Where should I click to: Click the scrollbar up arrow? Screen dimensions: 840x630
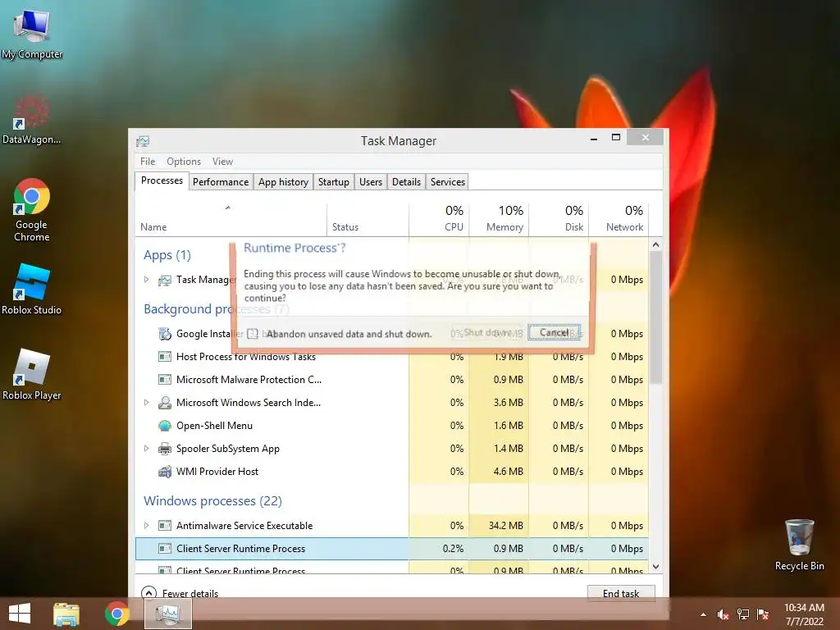click(655, 244)
